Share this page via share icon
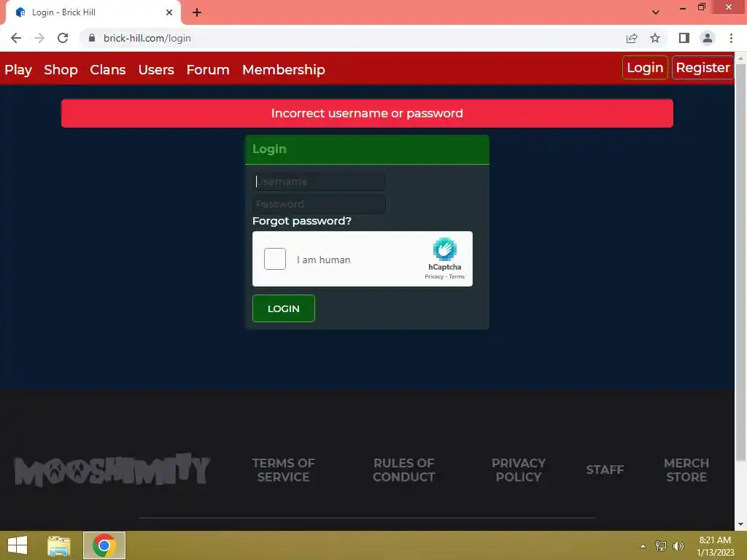This screenshot has width=747, height=560. coord(632,38)
